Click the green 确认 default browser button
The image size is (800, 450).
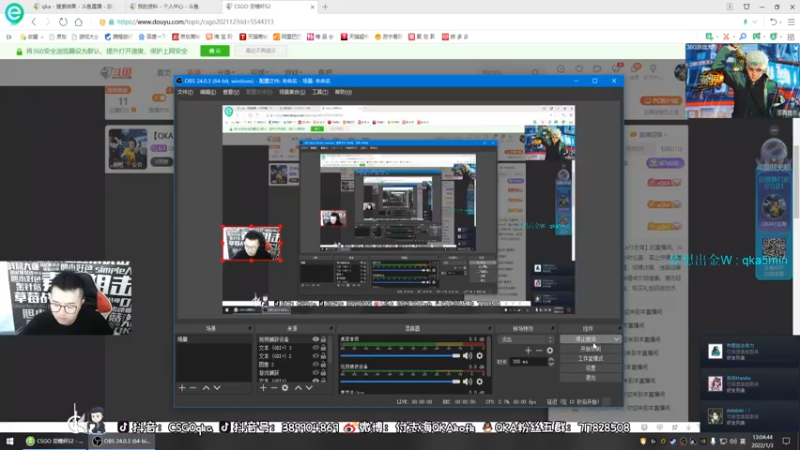pos(215,51)
